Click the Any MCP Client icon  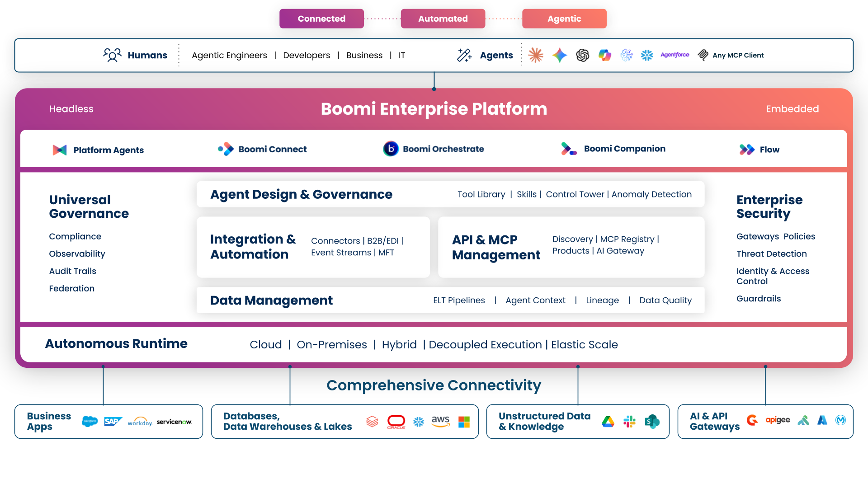click(703, 55)
